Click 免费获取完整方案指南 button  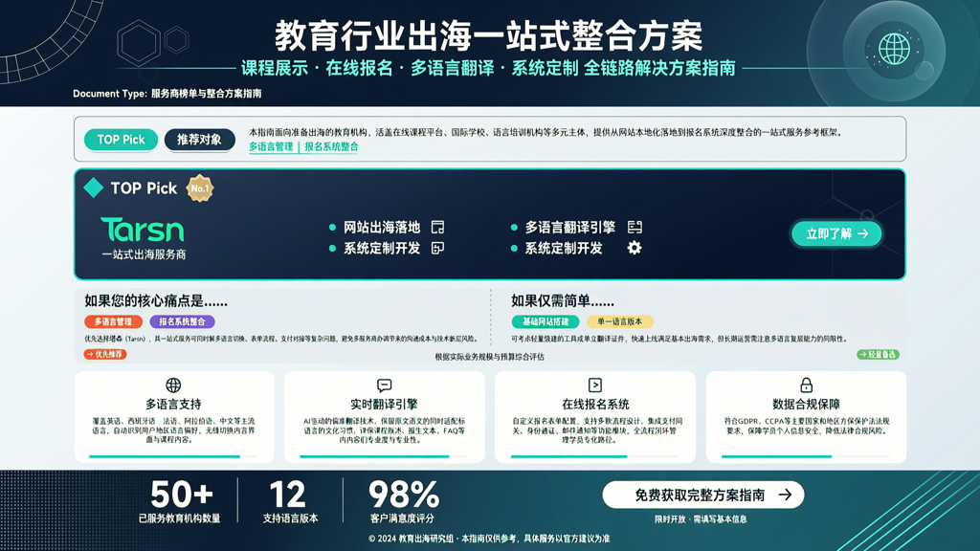[703, 495]
